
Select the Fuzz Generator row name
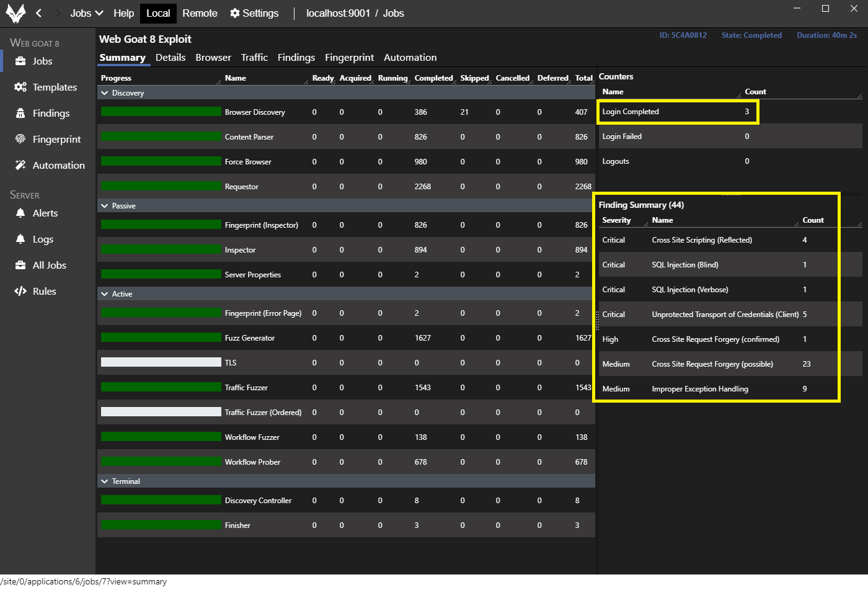(250, 338)
